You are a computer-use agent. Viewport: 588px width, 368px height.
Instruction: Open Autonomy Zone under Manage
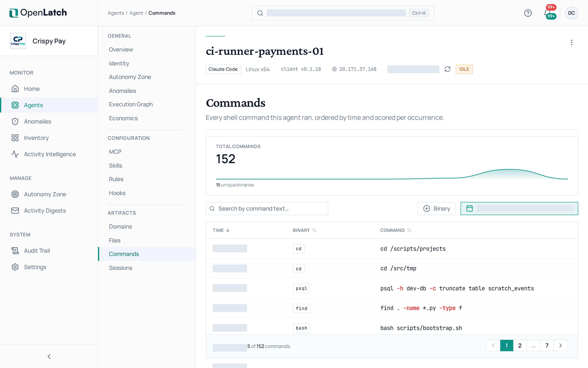(49, 194)
